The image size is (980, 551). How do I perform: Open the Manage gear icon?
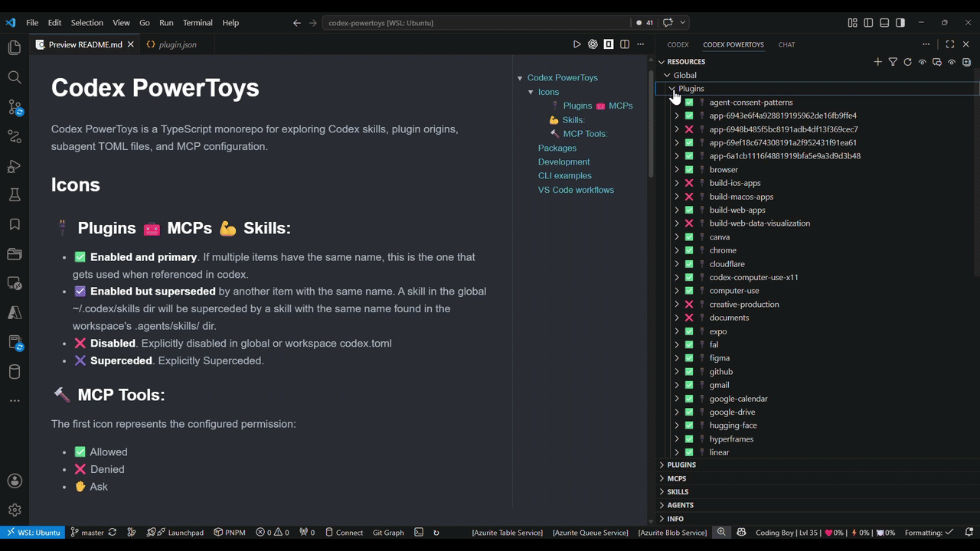[14, 510]
